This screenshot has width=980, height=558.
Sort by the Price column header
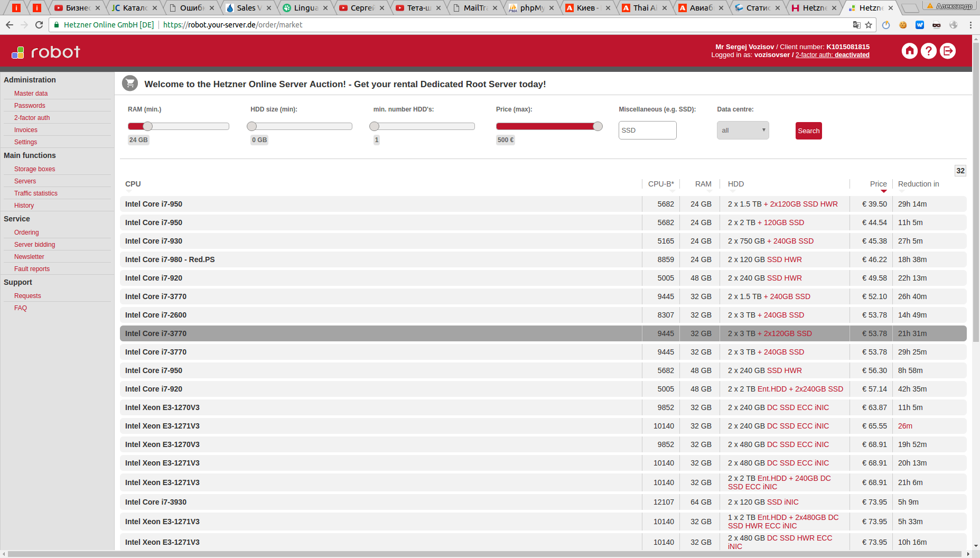(878, 184)
